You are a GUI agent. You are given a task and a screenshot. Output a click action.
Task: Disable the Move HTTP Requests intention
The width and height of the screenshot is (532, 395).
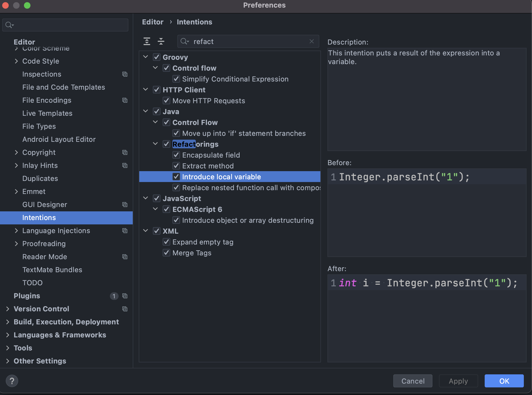click(166, 101)
